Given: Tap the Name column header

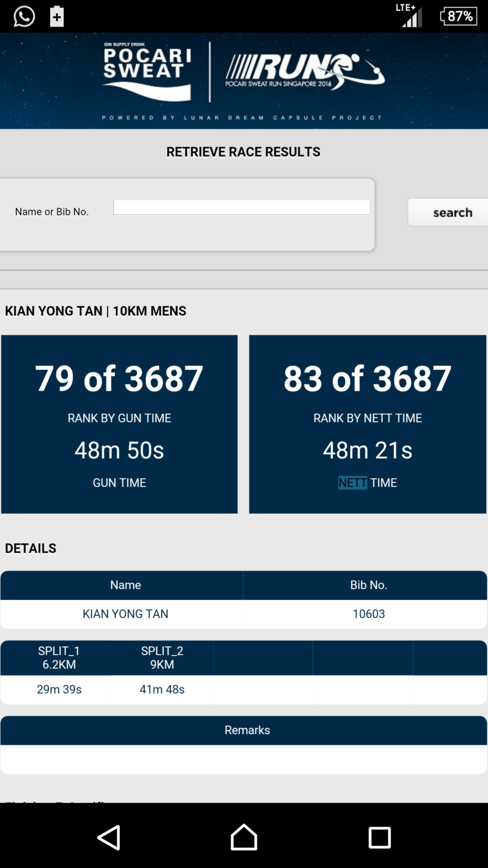Looking at the screenshot, I should (125, 585).
